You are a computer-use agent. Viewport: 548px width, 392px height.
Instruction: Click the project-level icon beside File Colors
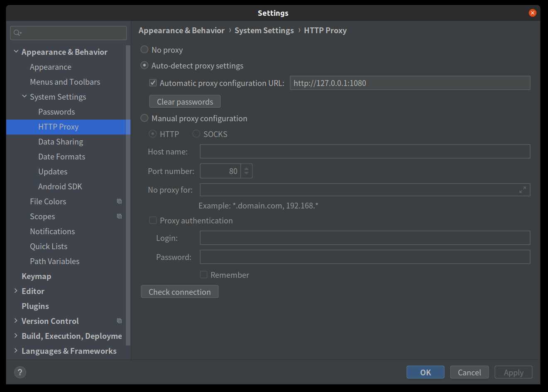pyautogui.click(x=119, y=201)
